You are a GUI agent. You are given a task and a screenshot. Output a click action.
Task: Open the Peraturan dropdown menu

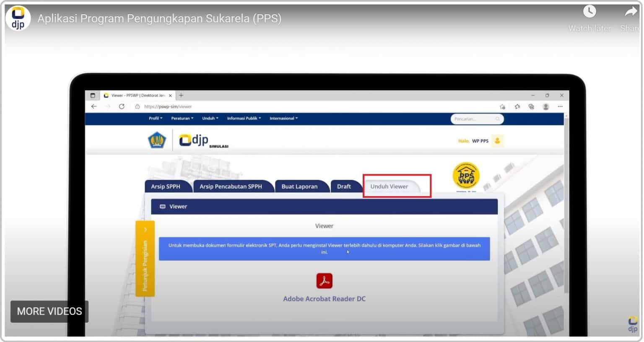point(182,118)
